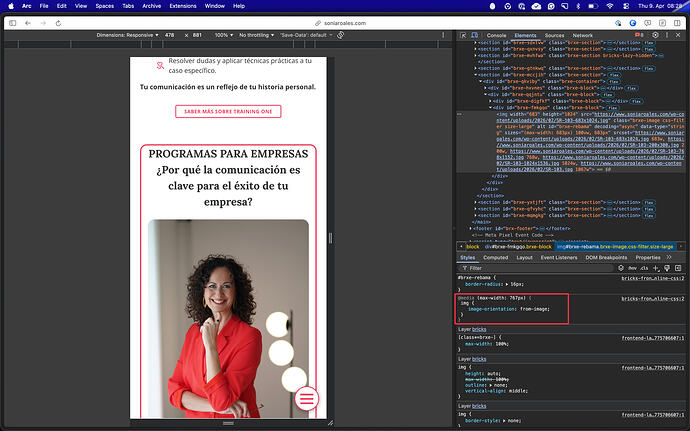Open the 100% zoom dropdown

click(x=224, y=35)
